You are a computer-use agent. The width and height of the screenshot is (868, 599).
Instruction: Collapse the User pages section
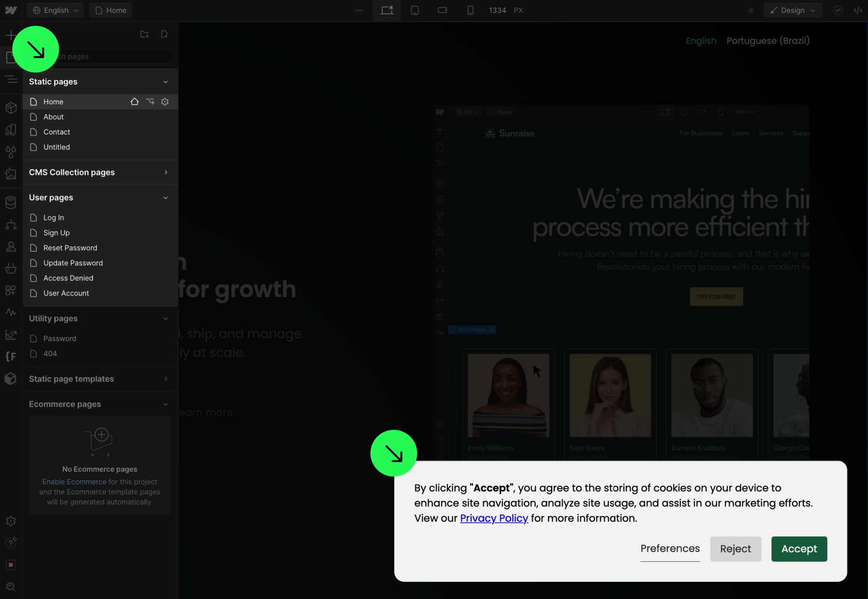[x=166, y=198]
